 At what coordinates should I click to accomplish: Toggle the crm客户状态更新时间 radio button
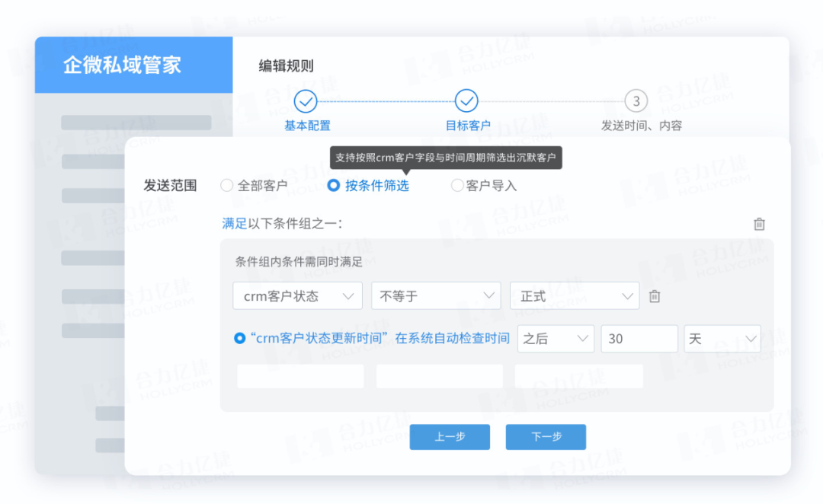coord(240,339)
